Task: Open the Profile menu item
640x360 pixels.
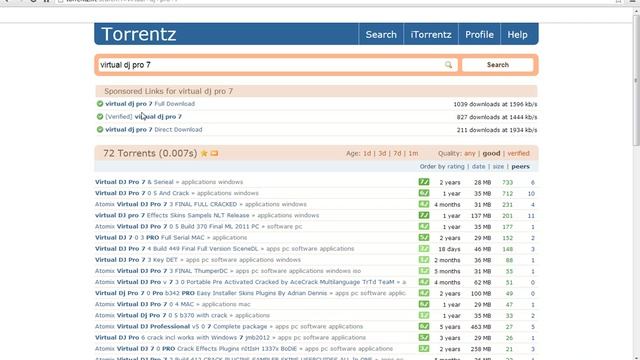Action: point(479,34)
